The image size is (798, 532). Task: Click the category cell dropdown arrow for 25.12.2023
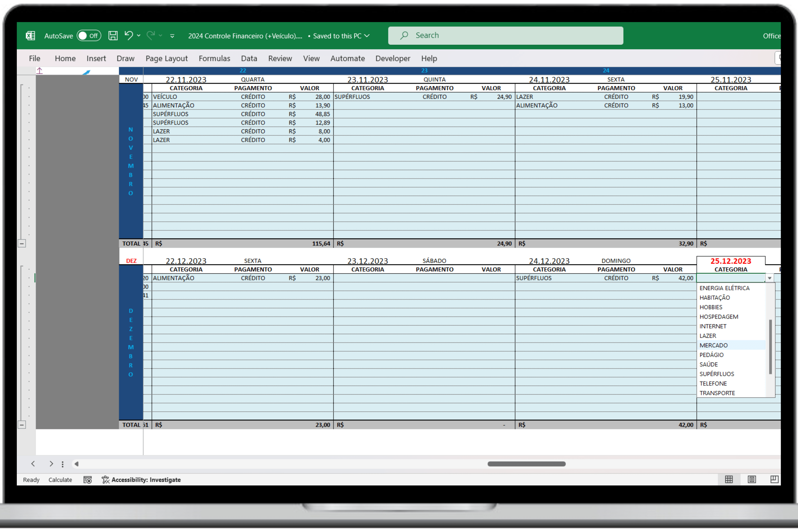point(769,278)
